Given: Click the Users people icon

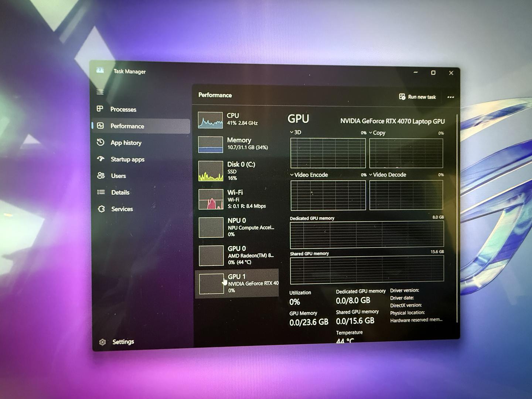Looking at the screenshot, I should point(101,175).
